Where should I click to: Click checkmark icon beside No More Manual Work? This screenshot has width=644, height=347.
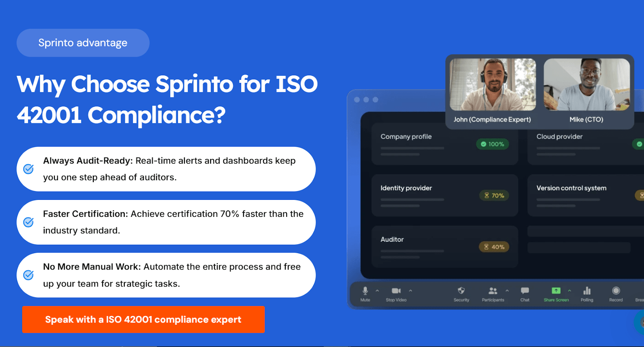coord(29,275)
